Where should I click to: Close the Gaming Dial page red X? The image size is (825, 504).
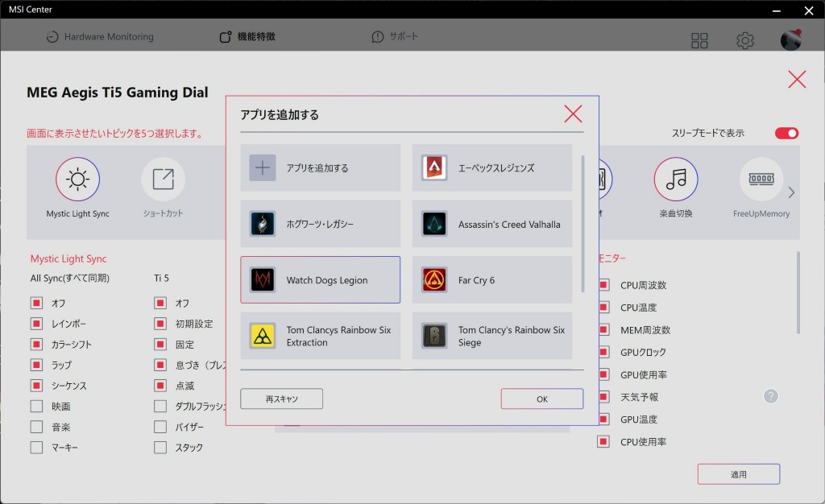(797, 80)
